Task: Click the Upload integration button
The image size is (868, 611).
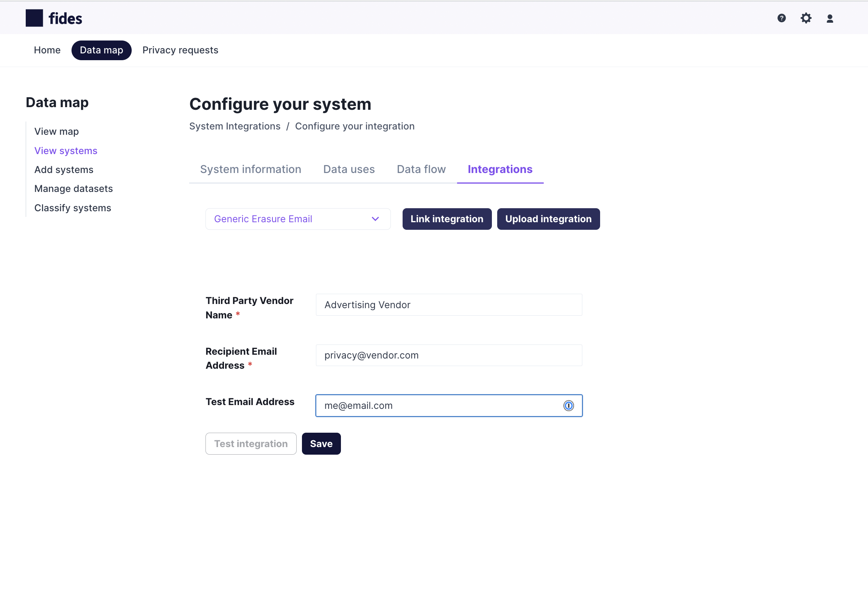Action: 548,219
